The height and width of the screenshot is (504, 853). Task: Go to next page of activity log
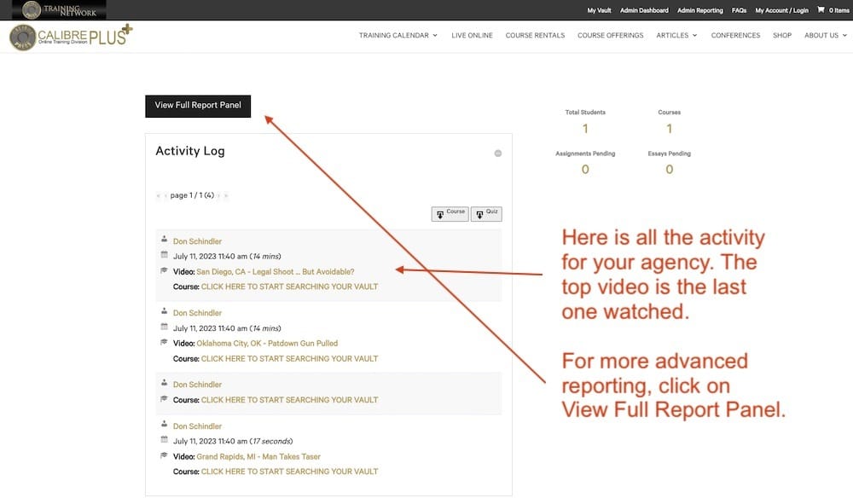pyautogui.click(x=218, y=195)
